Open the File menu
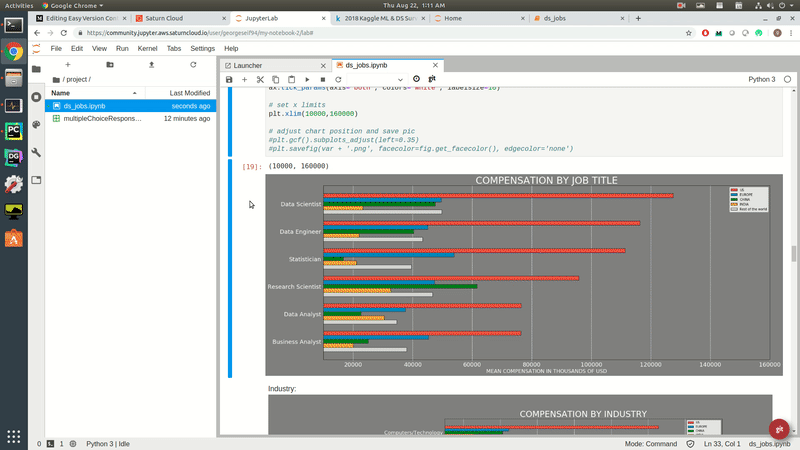Screen dimensions: 800x450 pos(56,48)
